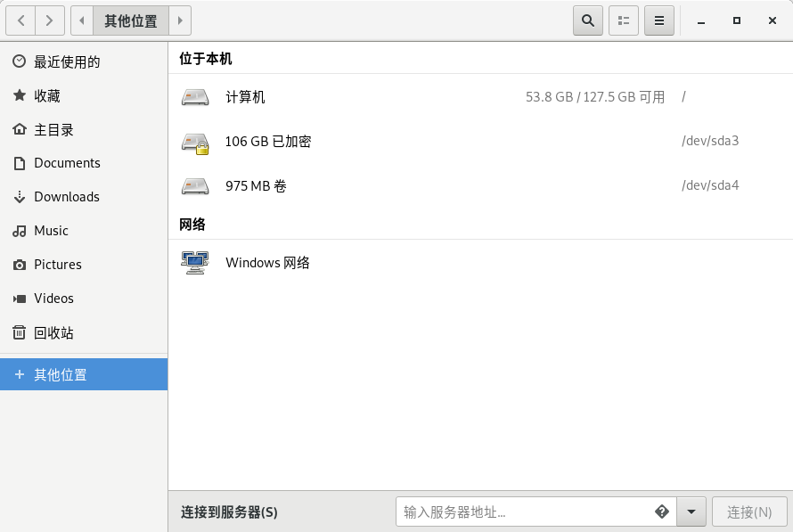Click the Music note icon
This screenshot has height=532, width=793.
(20, 231)
